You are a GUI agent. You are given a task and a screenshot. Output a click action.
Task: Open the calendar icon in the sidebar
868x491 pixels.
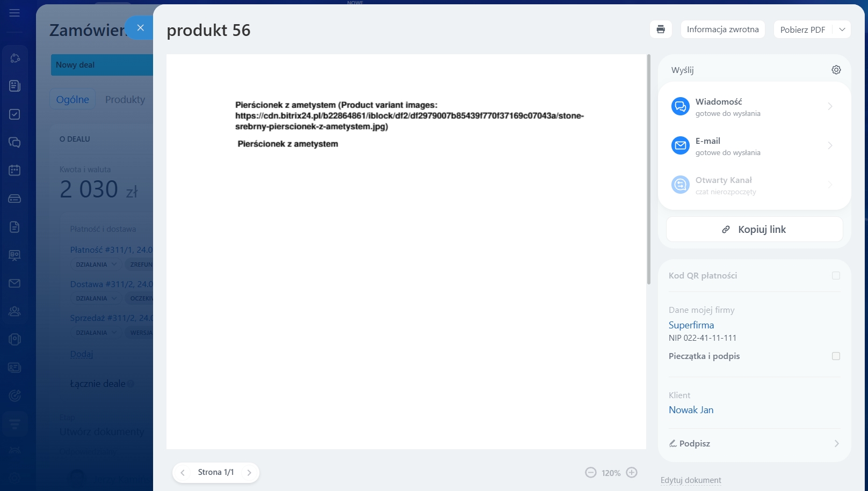pos(15,170)
